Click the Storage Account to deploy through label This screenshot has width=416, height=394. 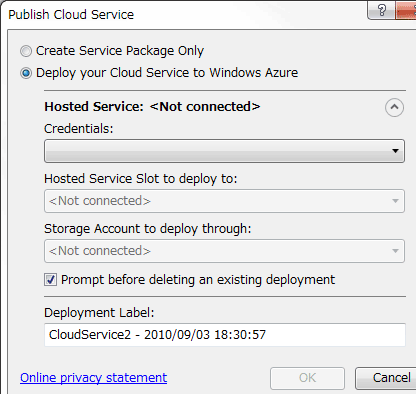point(148,229)
